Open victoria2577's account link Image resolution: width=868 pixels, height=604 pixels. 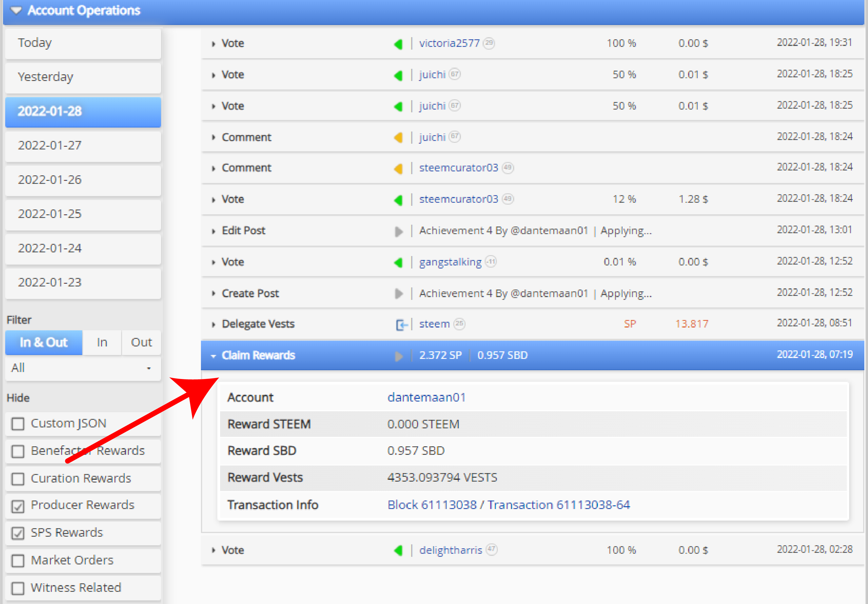point(449,44)
